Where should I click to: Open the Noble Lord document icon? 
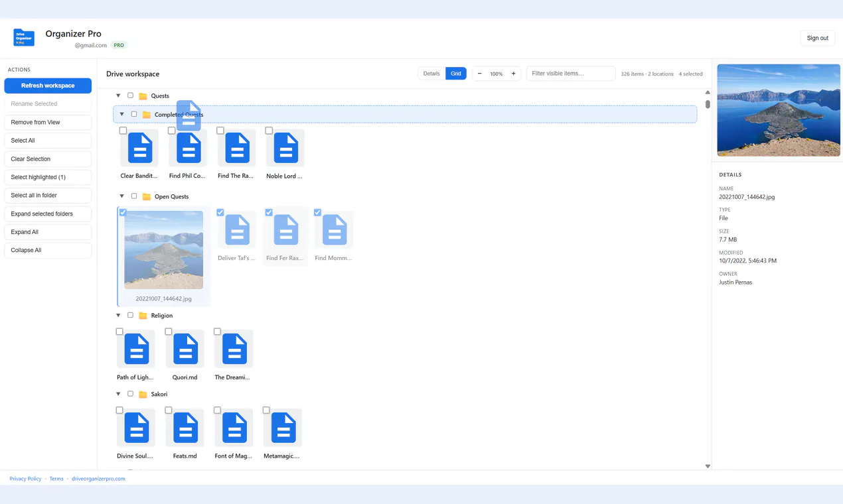(286, 148)
